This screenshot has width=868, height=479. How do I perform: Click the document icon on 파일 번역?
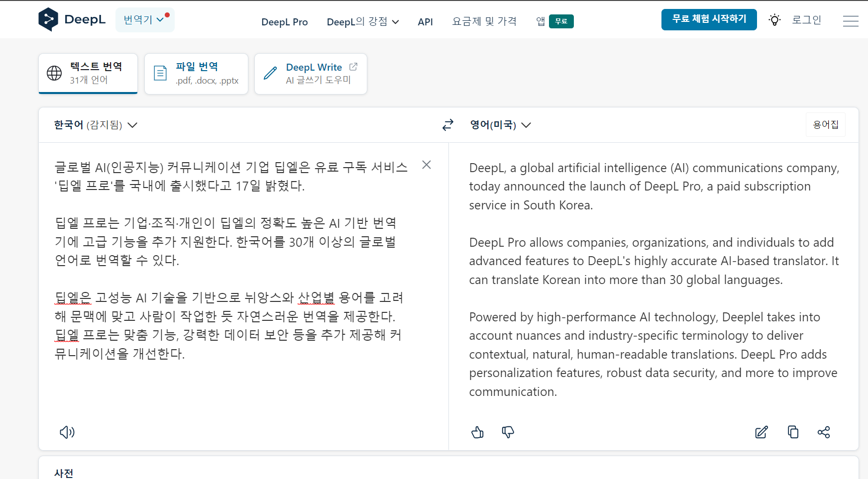(x=160, y=73)
